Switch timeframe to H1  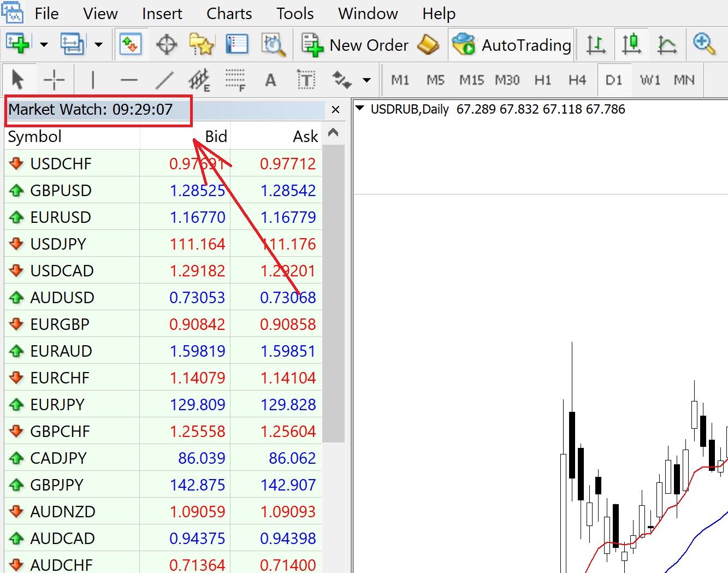pyautogui.click(x=543, y=80)
